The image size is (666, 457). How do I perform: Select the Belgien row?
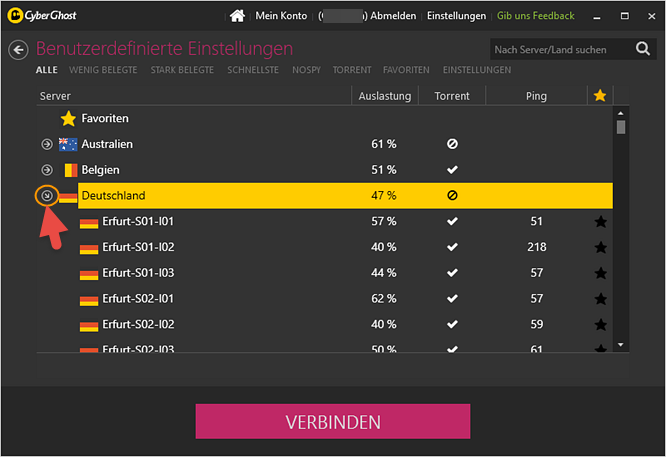coord(325,170)
